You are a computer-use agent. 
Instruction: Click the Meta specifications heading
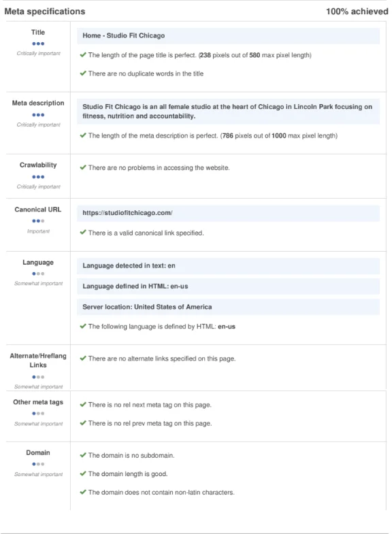tap(45, 12)
